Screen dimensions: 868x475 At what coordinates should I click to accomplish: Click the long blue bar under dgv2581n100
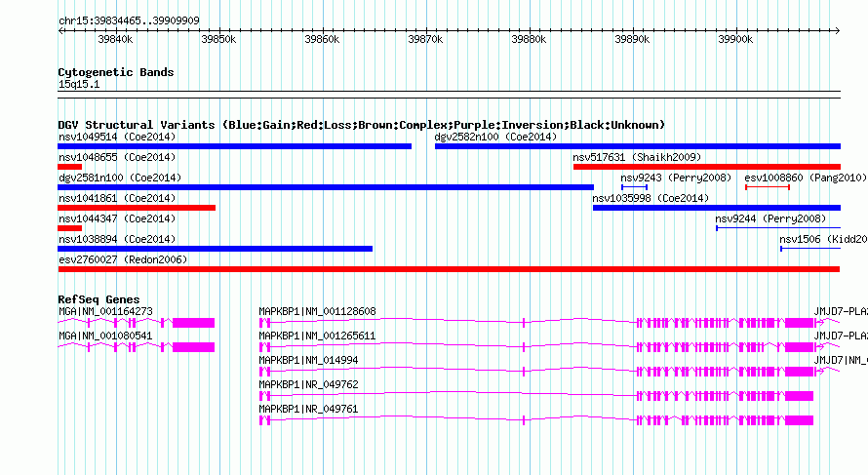pyautogui.click(x=326, y=187)
